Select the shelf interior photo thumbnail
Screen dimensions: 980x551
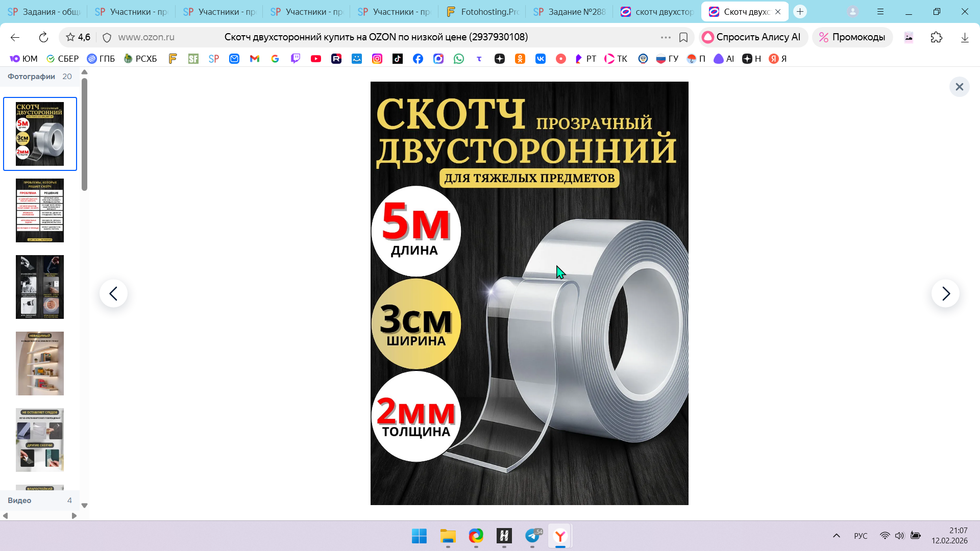[40, 363]
